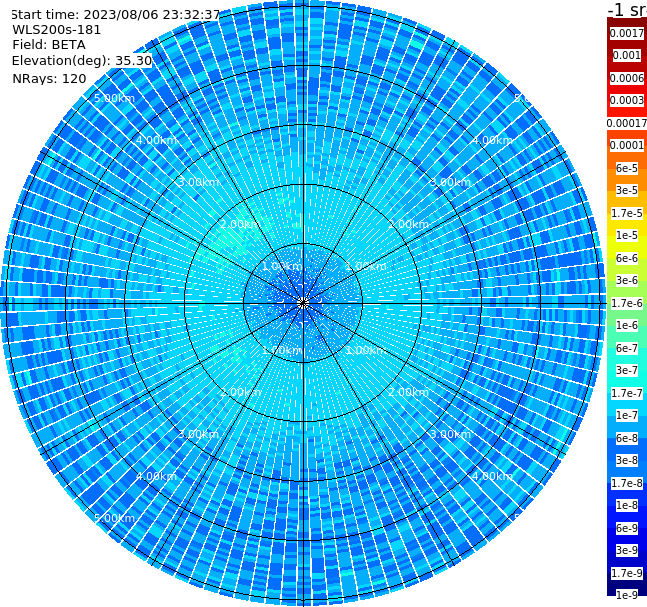The width and height of the screenshot is (647, 607).
Task: Click the 3e-8 colorbar label
Action: pos(627,460)
